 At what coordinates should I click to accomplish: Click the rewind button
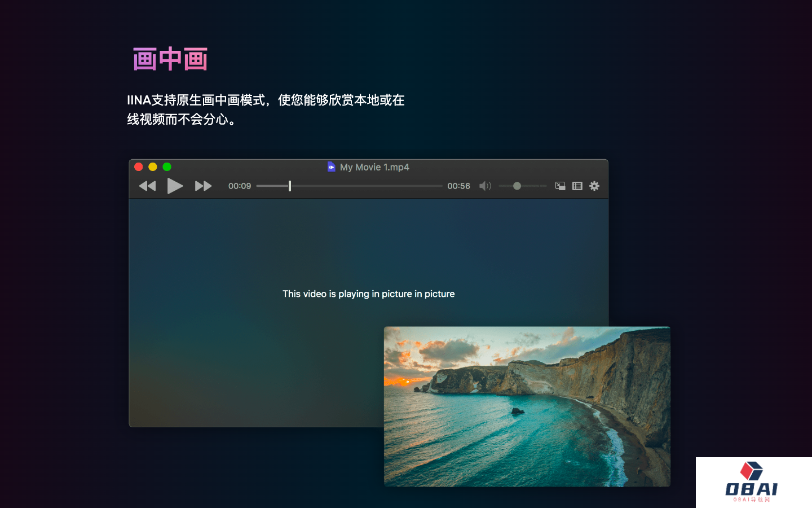[x=147, y=186]
